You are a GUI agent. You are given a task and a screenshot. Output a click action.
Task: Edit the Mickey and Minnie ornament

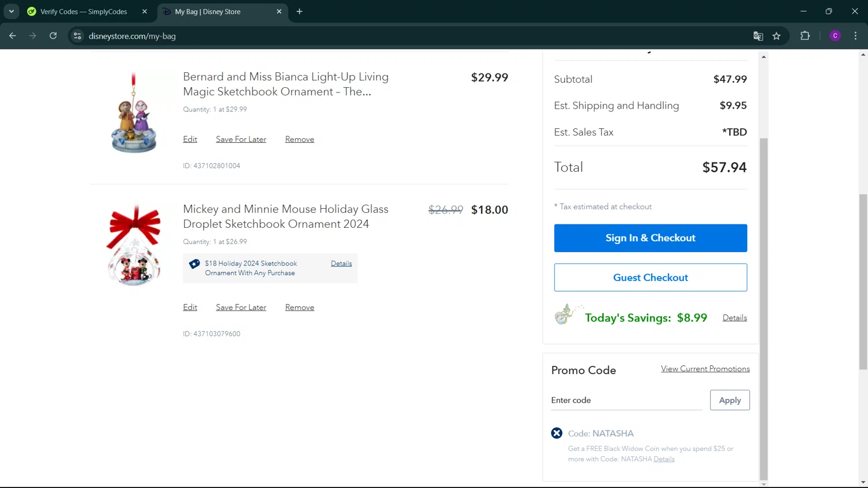click(190, 308)
